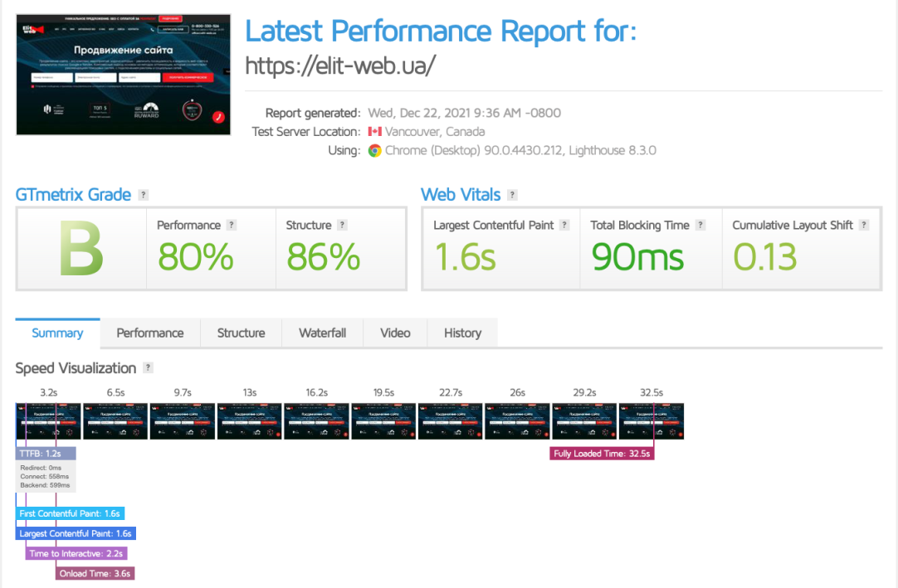
Task: Click the help icon beside GTmetrix Grade
Action: [x=144, y=195]
